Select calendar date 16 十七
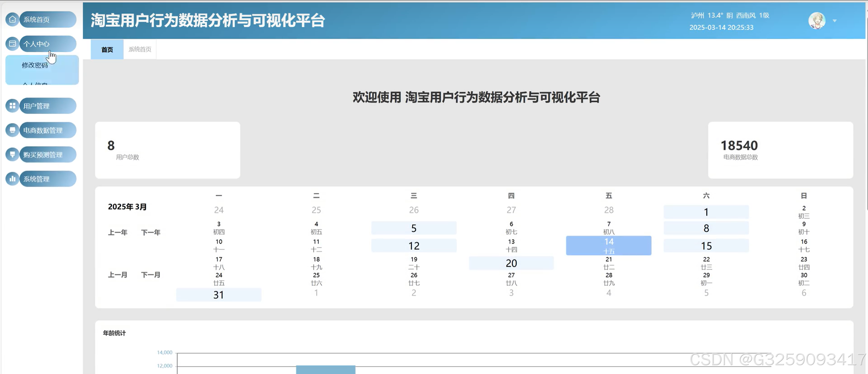 (804, 246)
